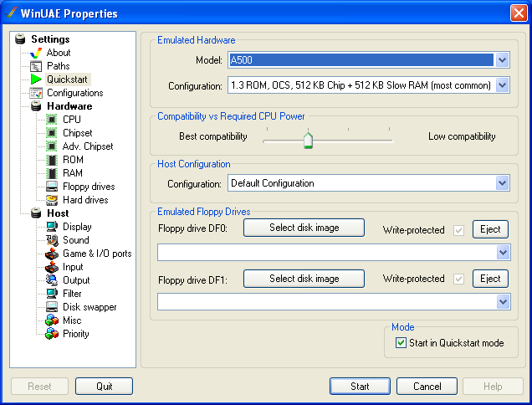
Task: Click the Settings root disk icon
Action: 20,39
